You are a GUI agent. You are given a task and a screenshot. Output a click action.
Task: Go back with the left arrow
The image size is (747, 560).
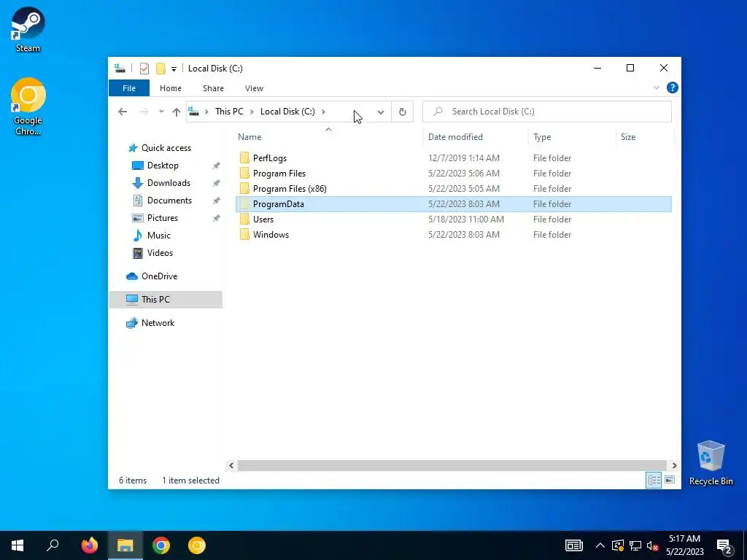tap(123, 112)
